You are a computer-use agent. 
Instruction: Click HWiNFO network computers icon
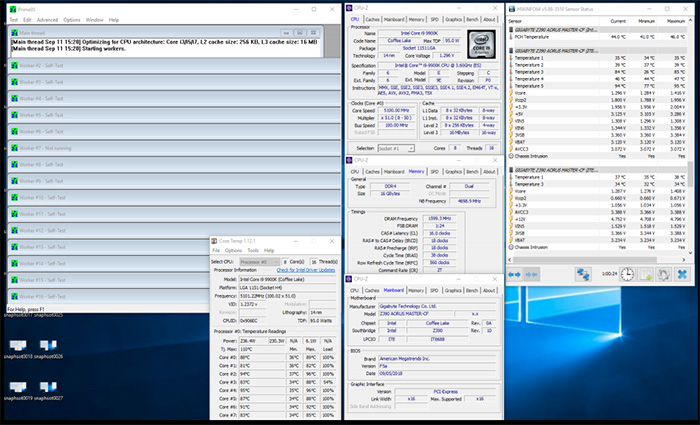pos(583,274)
